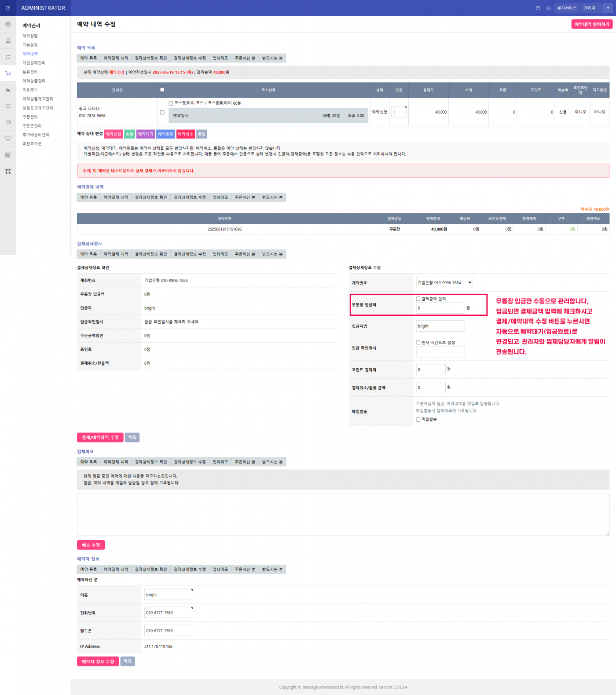616x695 pixels.
Task: Click the envelope mail sidebar icon
Action: pyautogui.click(x=8, y=122)
